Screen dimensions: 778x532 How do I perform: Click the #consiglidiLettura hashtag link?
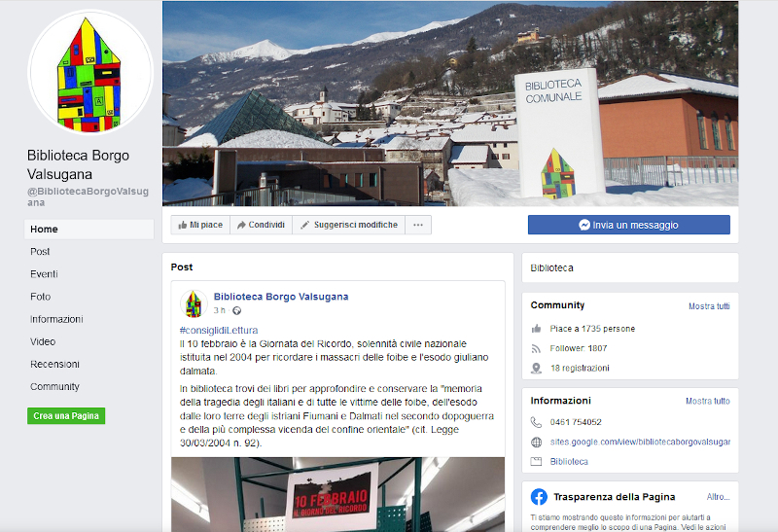pos(219,330)
